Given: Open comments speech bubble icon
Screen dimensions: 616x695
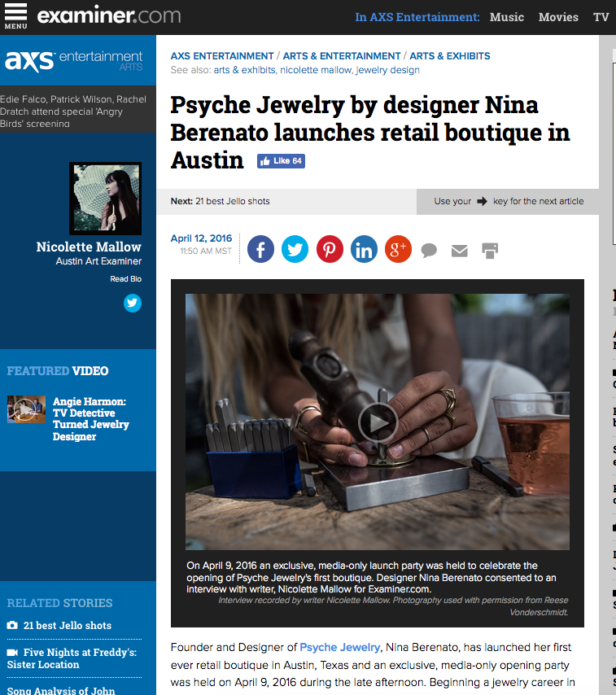Looking at the screenshot, I should [429, 251].
